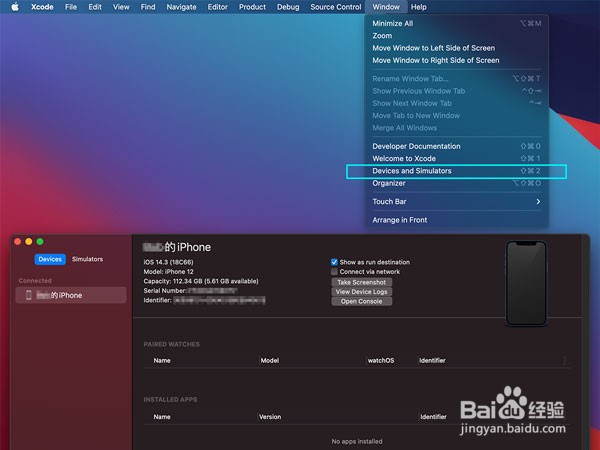Choose Welcome to Xcode menu item
This screenshot has width=600, height=450.
point(457,158)
